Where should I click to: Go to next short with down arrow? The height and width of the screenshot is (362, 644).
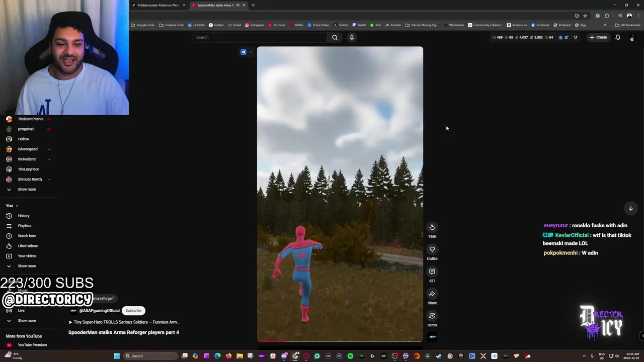click(x=630, y=208)
